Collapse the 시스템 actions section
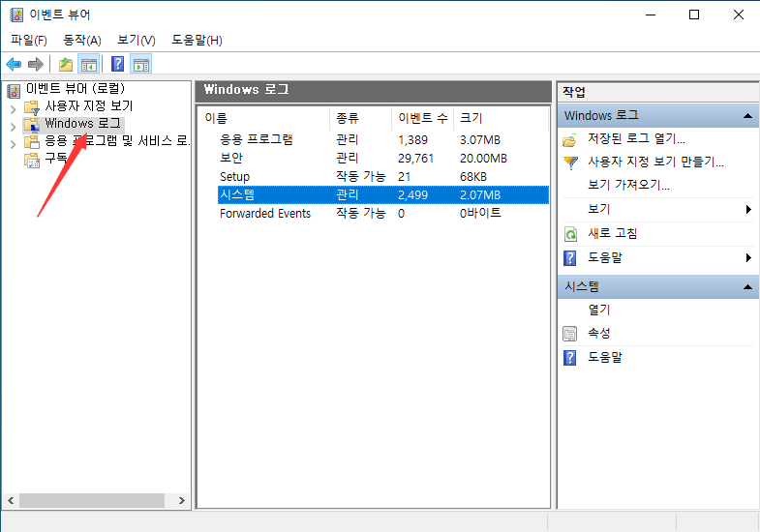 point(747,287)
